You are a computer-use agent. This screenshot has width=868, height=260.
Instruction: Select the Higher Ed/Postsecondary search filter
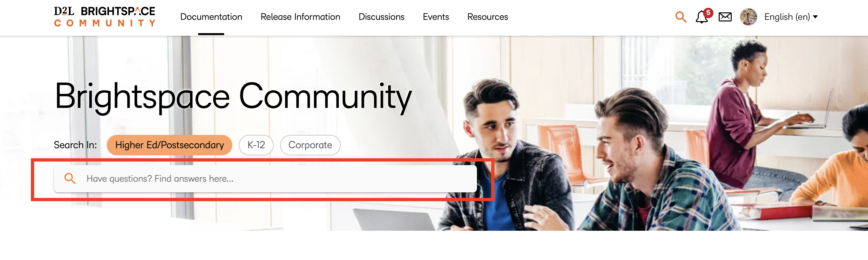click(170, 145)
